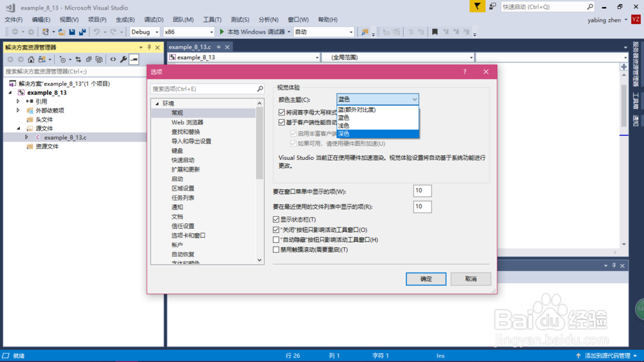This screenshot has height=362, width=644.
Task: Click Collapse All icon in Solution Explorer
Action: coord(89,59)
